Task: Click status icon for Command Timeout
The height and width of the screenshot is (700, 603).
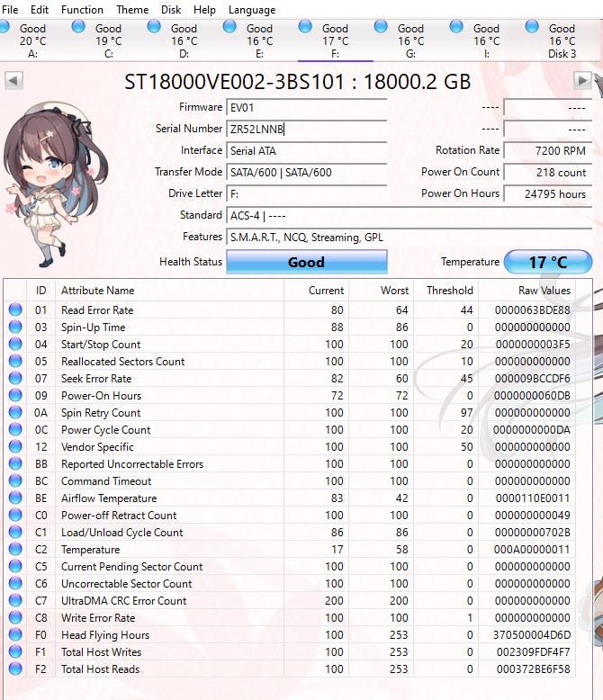Action: point(15,480)
